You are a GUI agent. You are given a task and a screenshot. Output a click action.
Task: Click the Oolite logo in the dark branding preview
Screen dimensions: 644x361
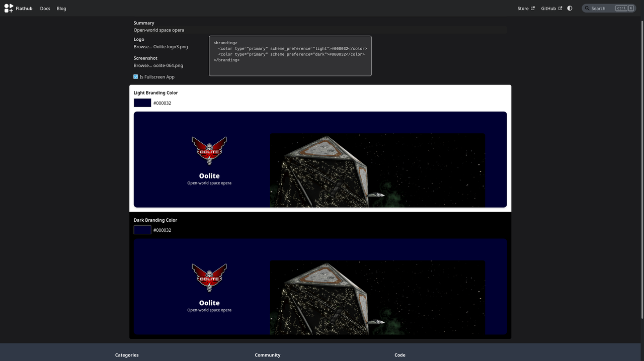click(x=209, y=278)
